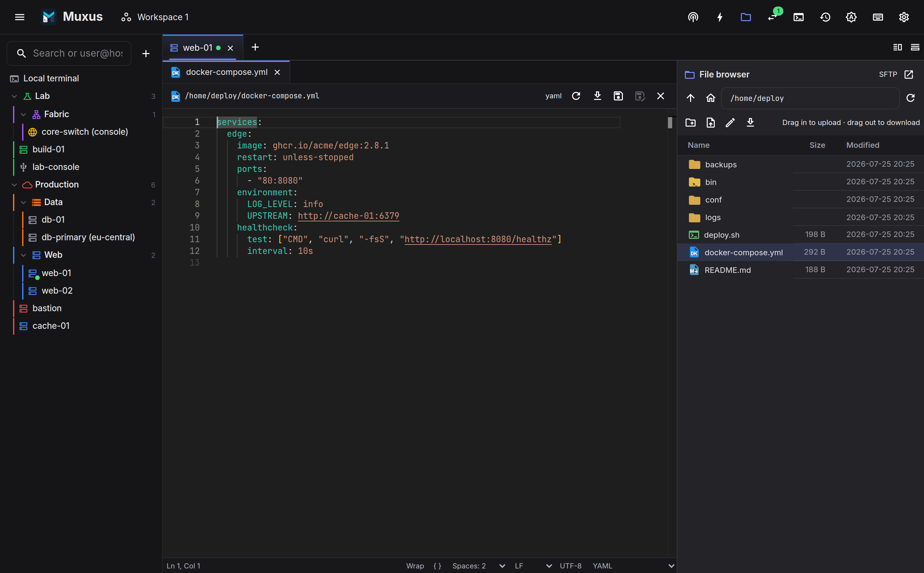Screen dimensions: 924x573
Task: Open the Spaces: 2 indentation dropdown
Action: coord(478,566)
